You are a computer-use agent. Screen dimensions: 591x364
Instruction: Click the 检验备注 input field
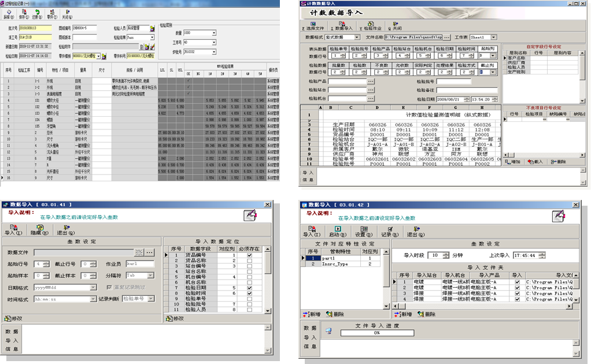467,90
